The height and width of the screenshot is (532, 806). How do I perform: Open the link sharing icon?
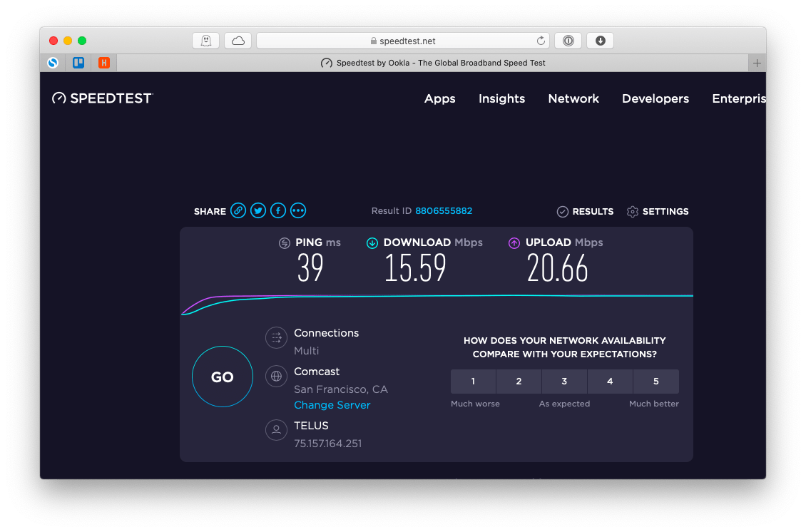pyautogui.click(x=238, y=210)
